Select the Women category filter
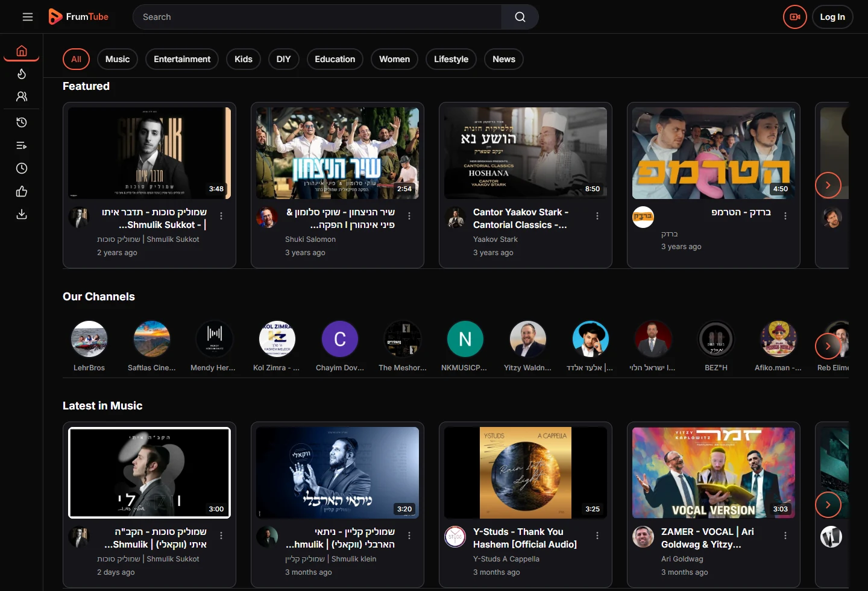 (394, 59)
